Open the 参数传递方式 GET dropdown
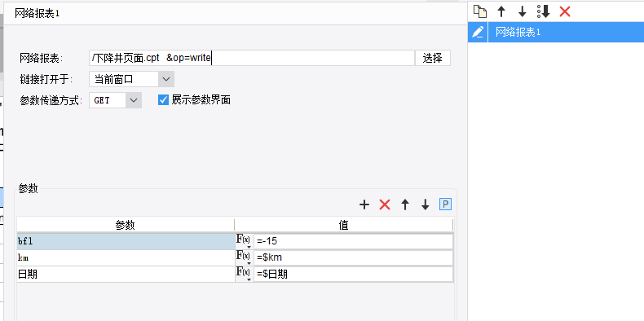644x321 pixels. (x=116, y=99)
